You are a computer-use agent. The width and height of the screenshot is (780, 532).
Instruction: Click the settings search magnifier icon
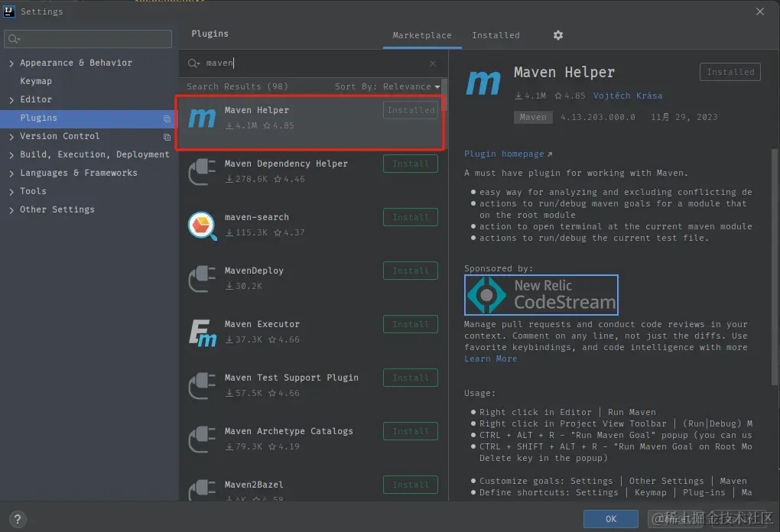14,39
